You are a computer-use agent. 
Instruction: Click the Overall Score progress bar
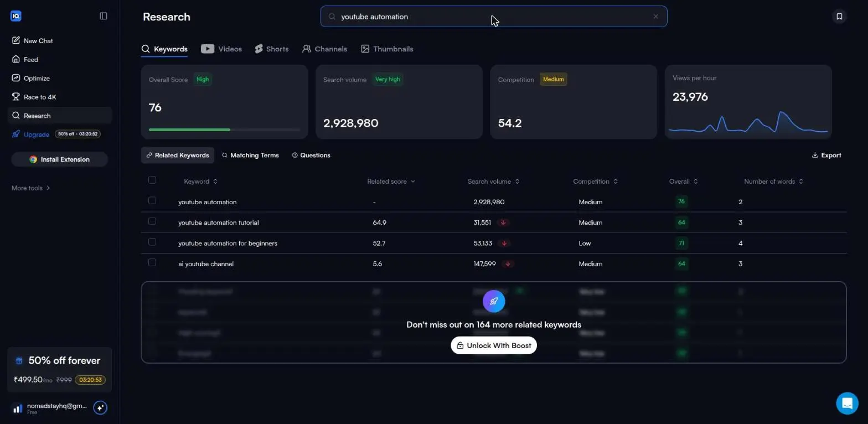coord(224,130)
